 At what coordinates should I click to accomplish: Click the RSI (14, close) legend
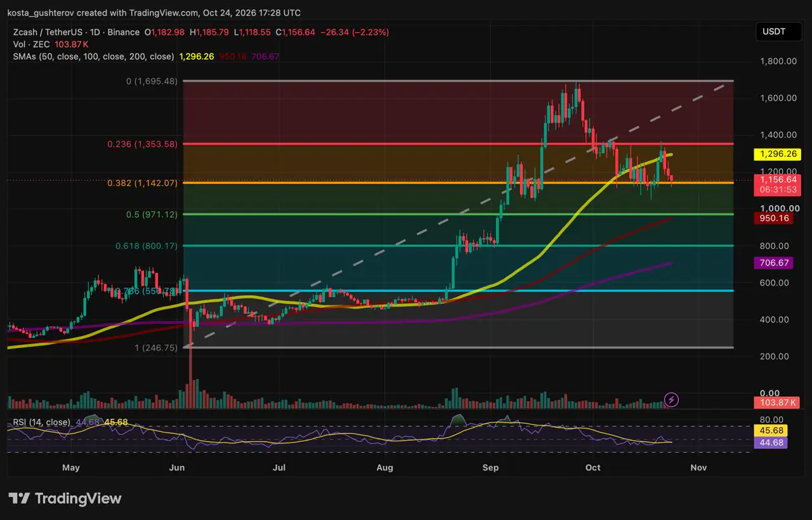pyautogui.click(x=41, y=422)
